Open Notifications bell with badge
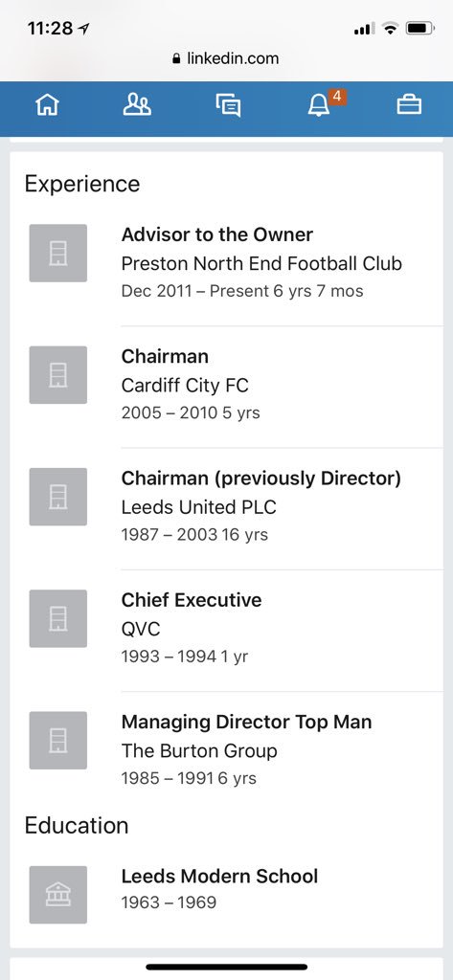This screenshot has width=453, height=980. [319, 105]
